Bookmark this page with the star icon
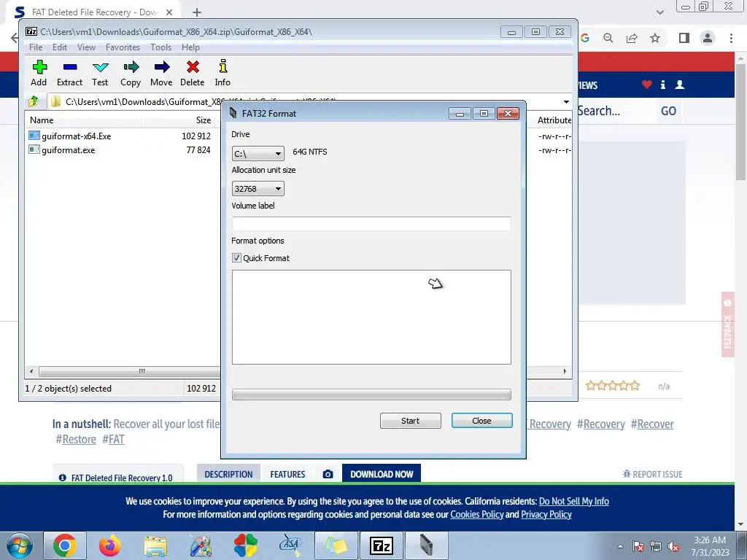The height and width of the screenshot is (560, 747). coord(655,38)
